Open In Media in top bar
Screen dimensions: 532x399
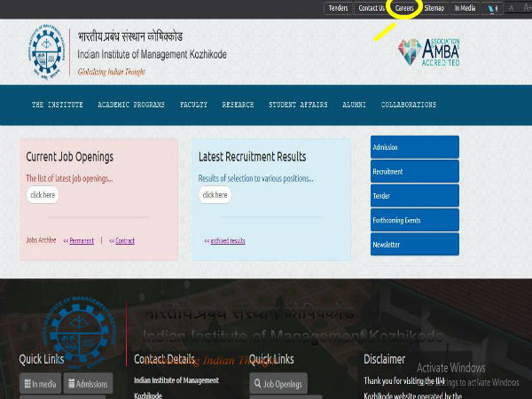point(465,8)
